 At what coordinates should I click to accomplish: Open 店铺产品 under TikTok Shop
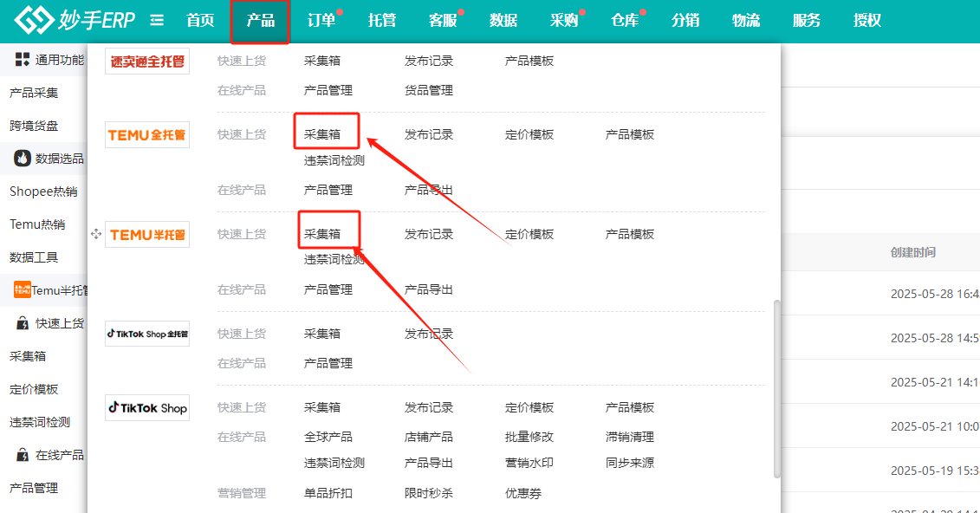429,437
